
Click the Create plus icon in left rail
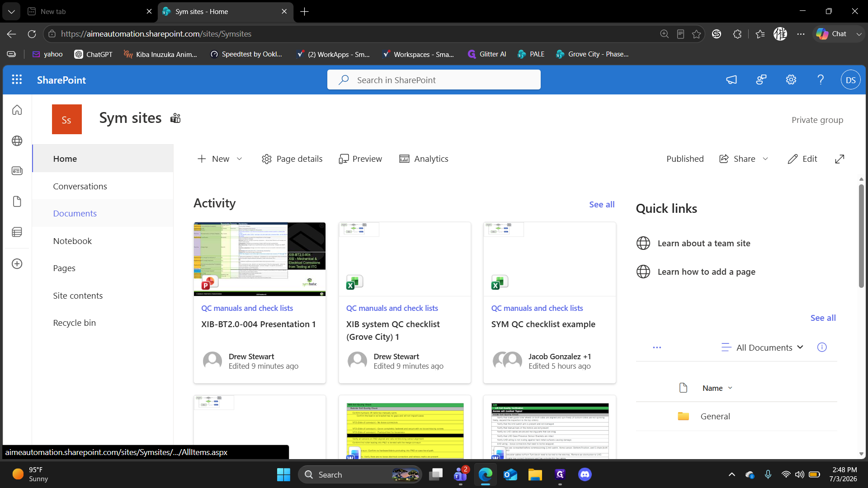tap(17, 264)
